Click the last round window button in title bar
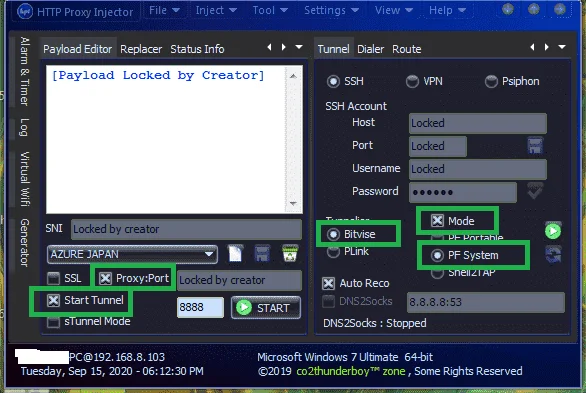This screenshot has width=586, height=393. pyautogui.click(x=559, y=9)
